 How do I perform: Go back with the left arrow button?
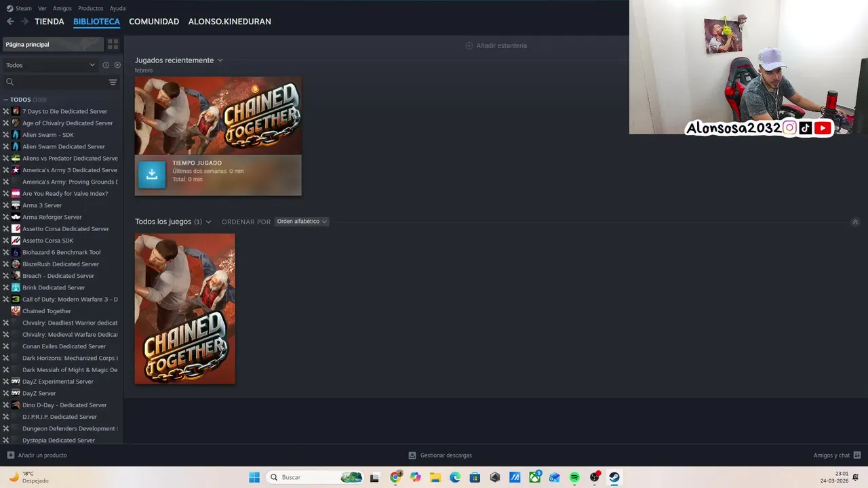click(x=10, y=22)
